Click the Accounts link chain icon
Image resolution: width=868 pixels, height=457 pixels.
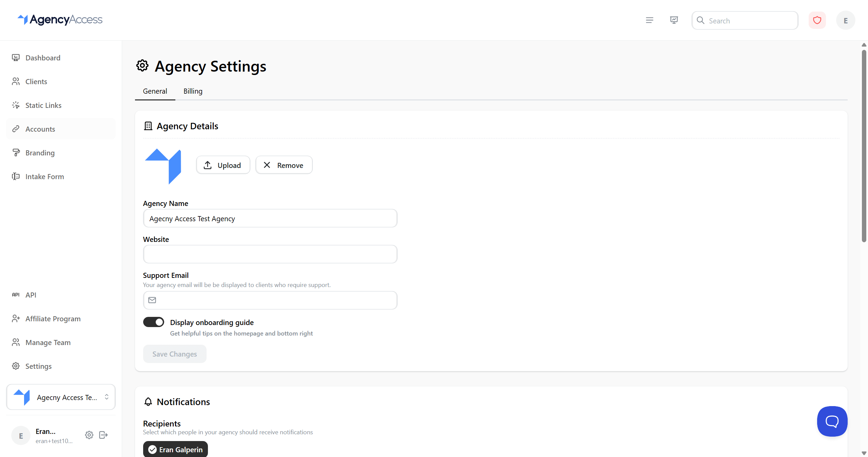16,129
